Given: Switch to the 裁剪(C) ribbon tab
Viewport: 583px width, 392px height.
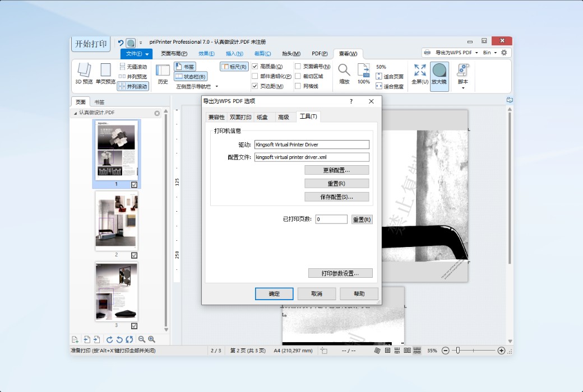Looking at the screenshot, I should (262, 54).
